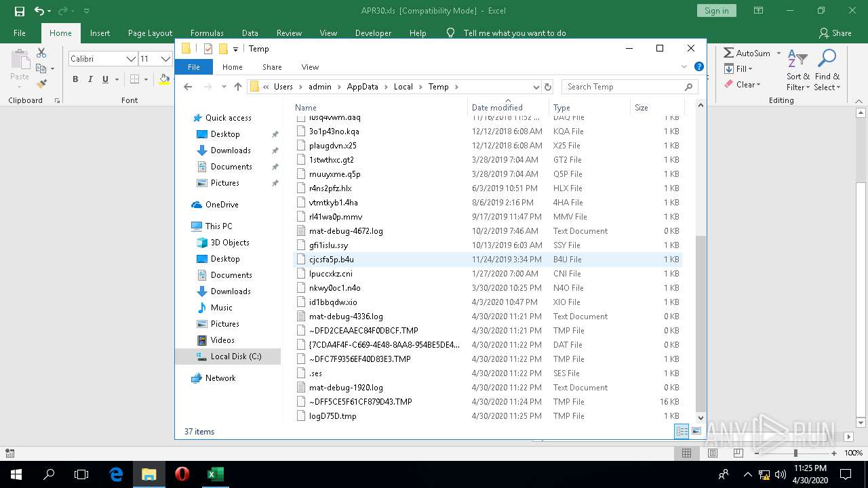Open the Borders dropdown arrow in Excel
The width and height of the screenshot is (868, 488).
pyautogui.click(x=146, y=79)
